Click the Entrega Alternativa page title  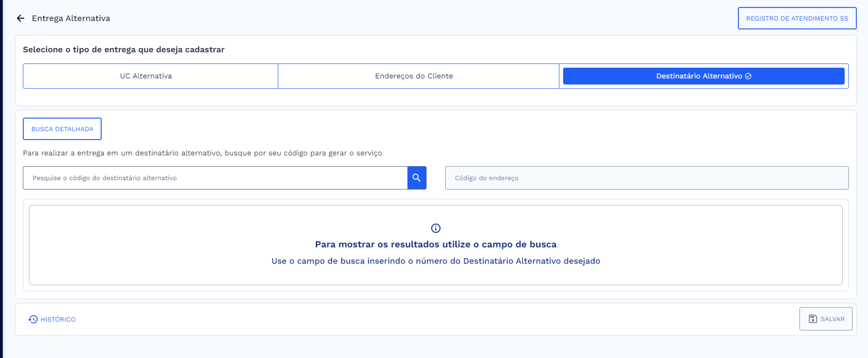pos(71,18)
